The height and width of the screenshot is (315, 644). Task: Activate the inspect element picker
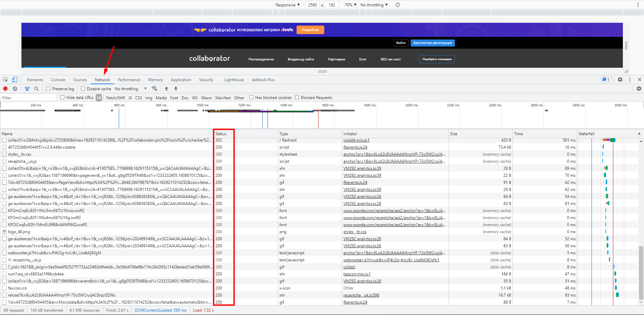(x=5, y=80)
